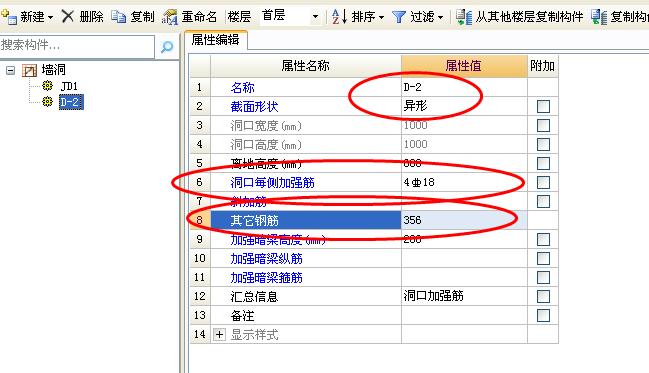649x373 pixels.
Task: Toggle 加强暗梁高度 附加 checkbox
Action: [543, 240]
